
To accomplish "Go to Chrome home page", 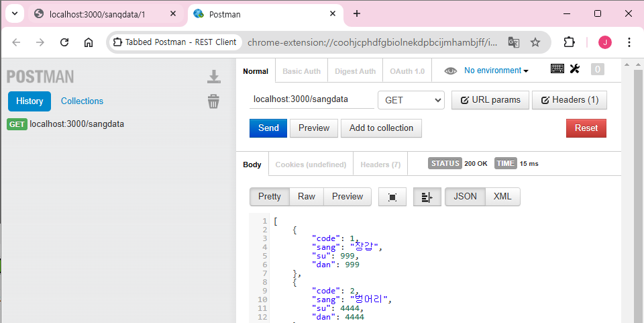I will [x=89, y=42].
